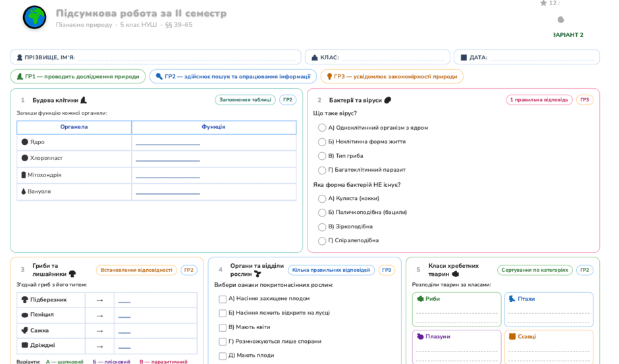The image size is (619, 364).
Task: Click the plant icon by Органи та відділи рослин
Action: pos(257,274)
